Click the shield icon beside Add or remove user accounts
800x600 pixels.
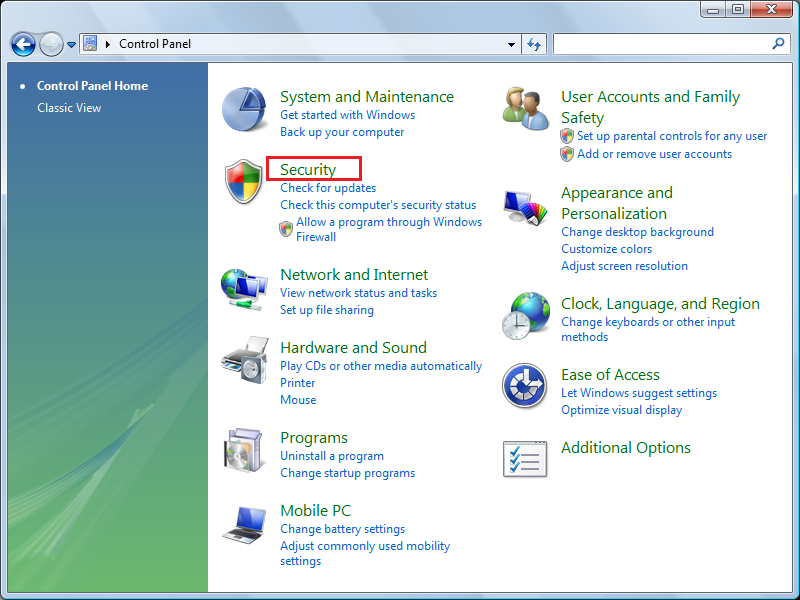coord(567,154)
